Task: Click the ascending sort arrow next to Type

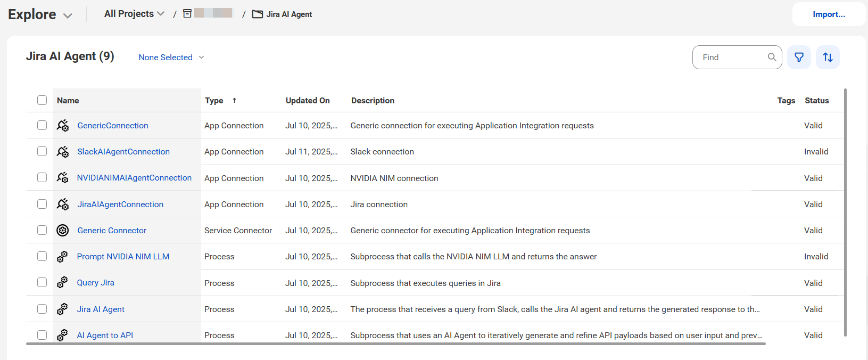Action: click(x=234, y=100)
